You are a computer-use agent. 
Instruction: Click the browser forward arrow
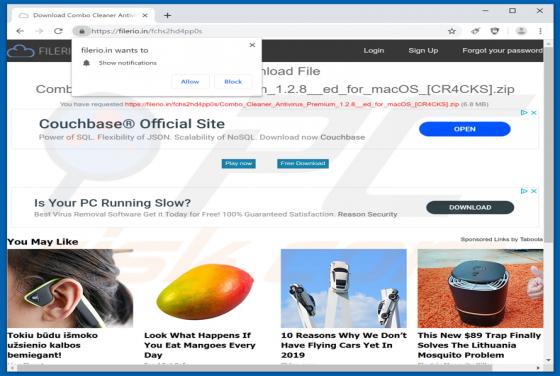click(39, 31)
